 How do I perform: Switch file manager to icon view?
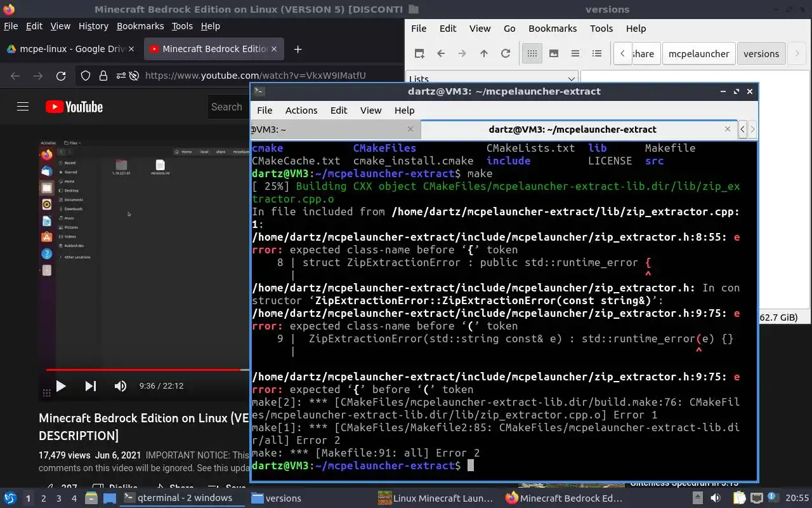pos(532,53)
